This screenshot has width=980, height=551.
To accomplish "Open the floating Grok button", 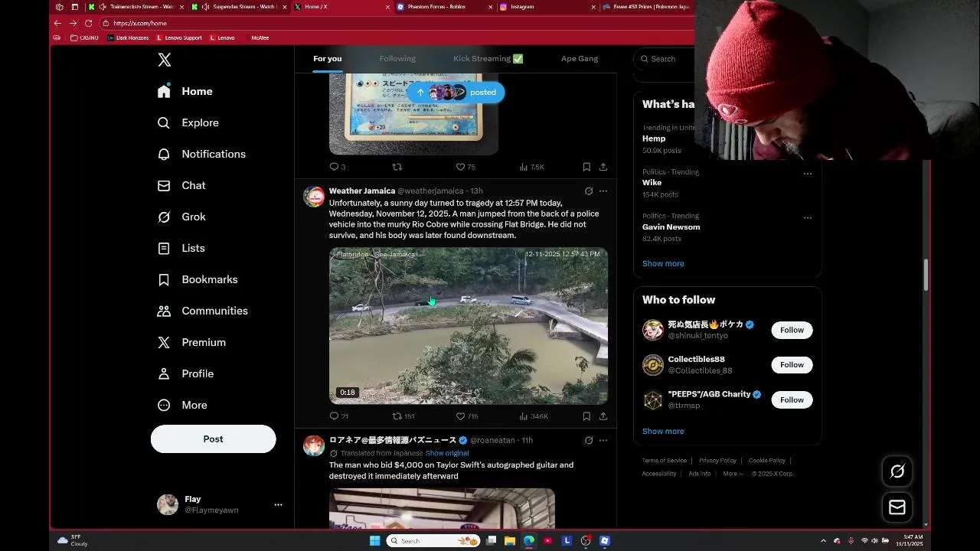I will pos(897,471).
